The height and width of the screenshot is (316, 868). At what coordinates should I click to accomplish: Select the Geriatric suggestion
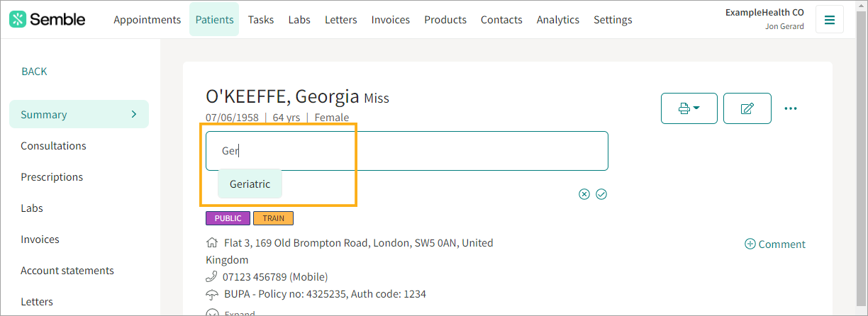coord(250,184)
